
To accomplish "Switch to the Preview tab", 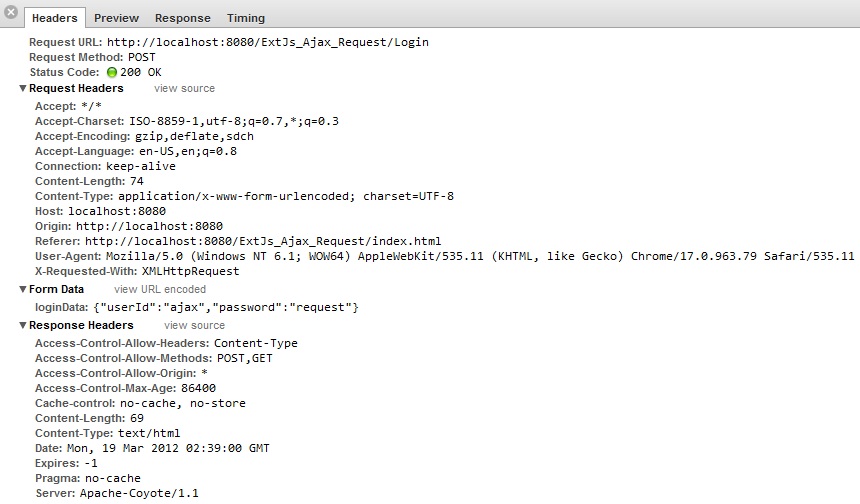I will pyautogui.click(x=116, y=18).
